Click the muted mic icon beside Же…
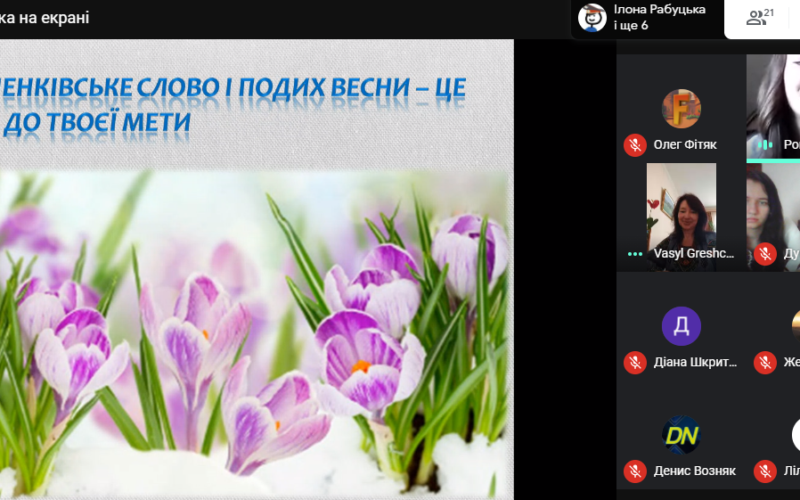 [x=765, y=363]
